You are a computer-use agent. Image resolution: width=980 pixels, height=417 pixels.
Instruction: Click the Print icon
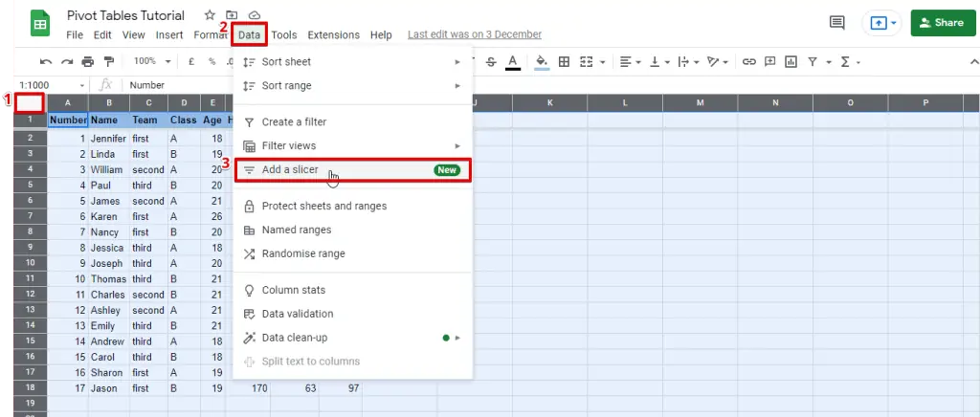(87, 62)
